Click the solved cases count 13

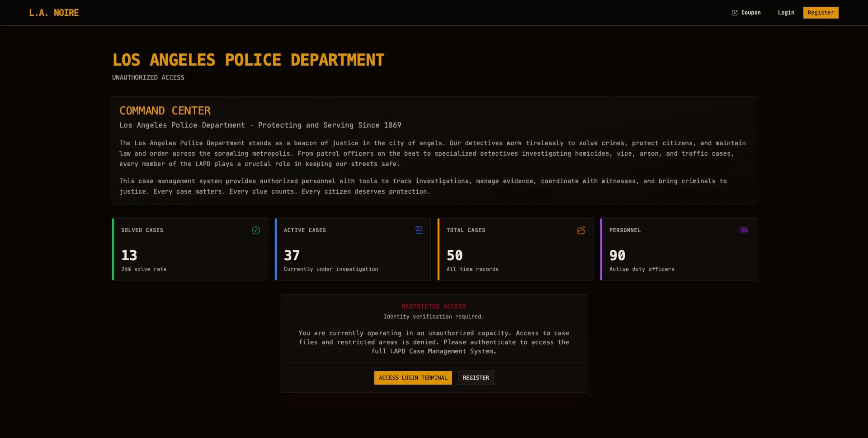pos(129,255)
